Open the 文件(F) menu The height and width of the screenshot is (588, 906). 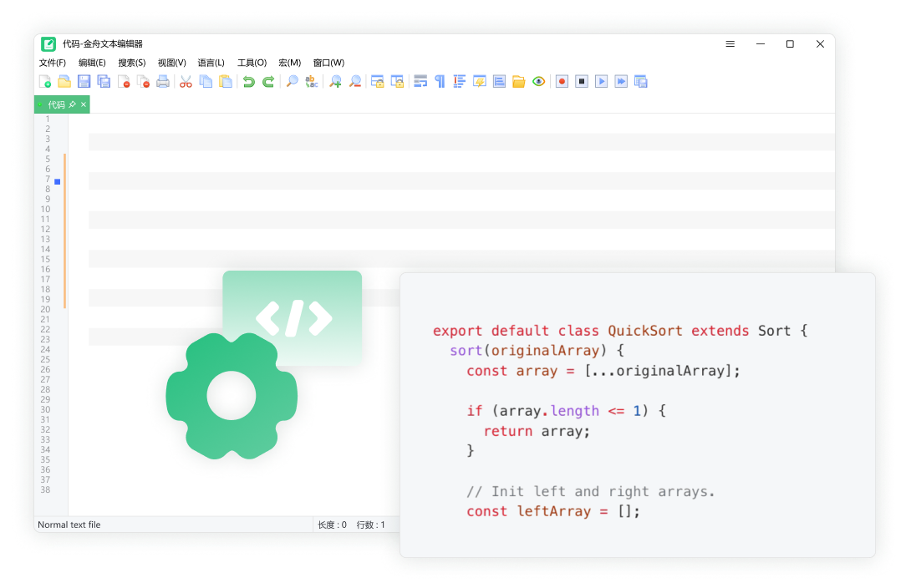pyautogui.click(x=53, y=63)
